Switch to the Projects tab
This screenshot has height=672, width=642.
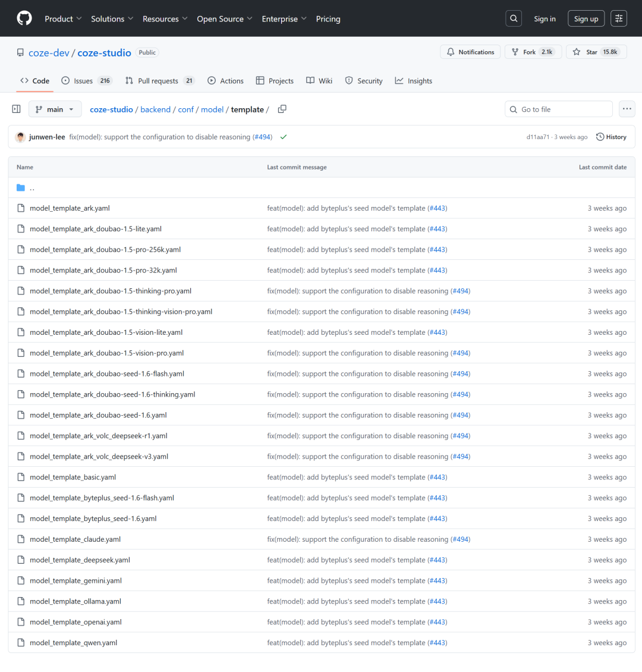click(275, 80)
